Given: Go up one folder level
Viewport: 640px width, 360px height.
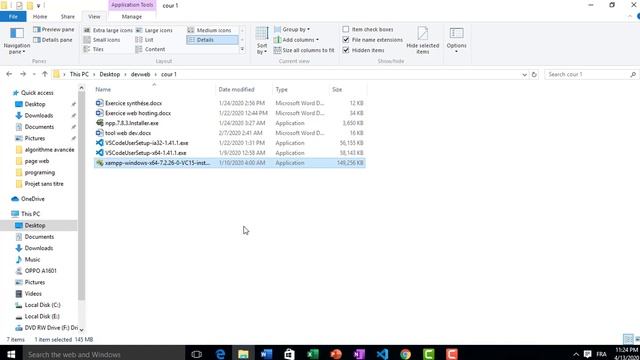Looking at the screenshot, I should [x=44, y=74].
